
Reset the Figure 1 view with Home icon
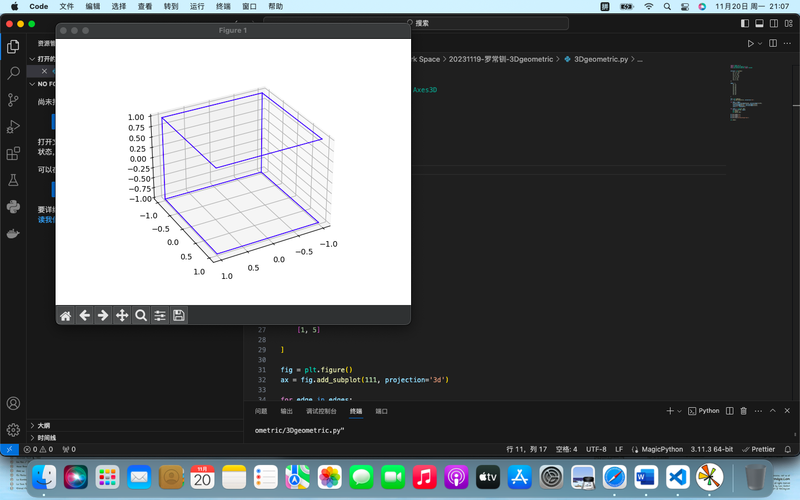click(x=65, y=316)
